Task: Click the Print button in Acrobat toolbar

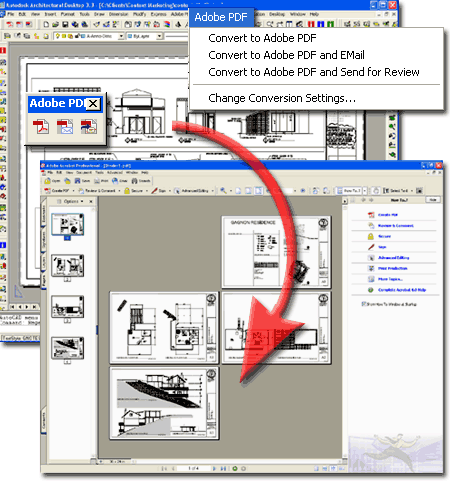Action: click(x=101, y=181)
